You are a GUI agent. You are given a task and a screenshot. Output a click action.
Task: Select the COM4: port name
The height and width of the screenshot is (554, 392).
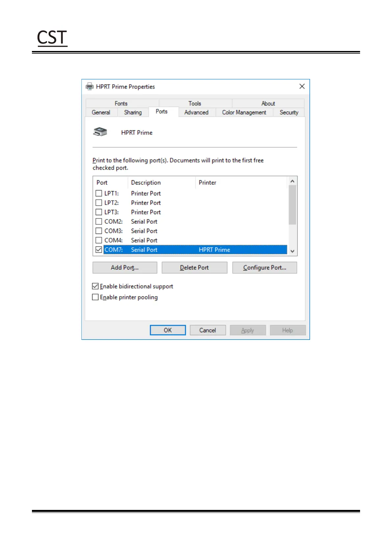pyautogui.click(x=114, y=240)
